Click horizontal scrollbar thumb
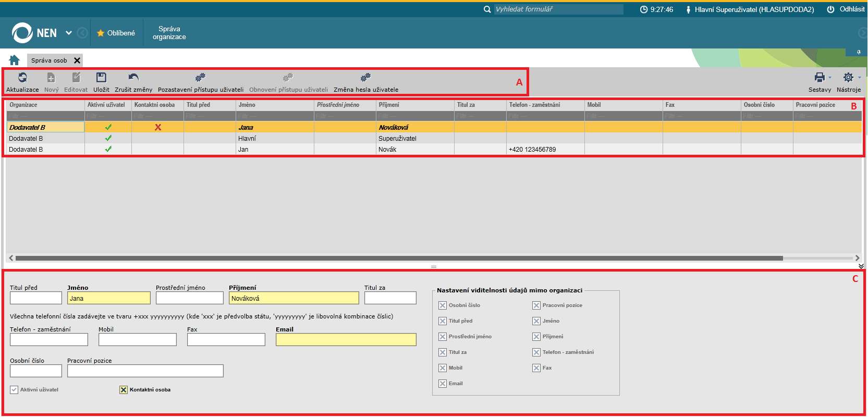This screenshot has width=868, height=418. [399, 258]
